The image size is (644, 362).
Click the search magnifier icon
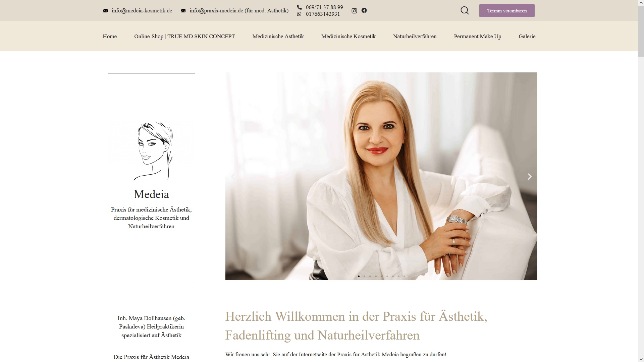pyautogui.click(x=465, y=11)
